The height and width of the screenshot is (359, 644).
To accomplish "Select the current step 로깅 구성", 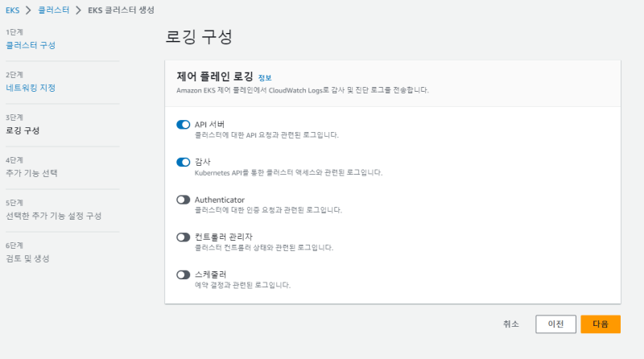I will coord(23,130).
